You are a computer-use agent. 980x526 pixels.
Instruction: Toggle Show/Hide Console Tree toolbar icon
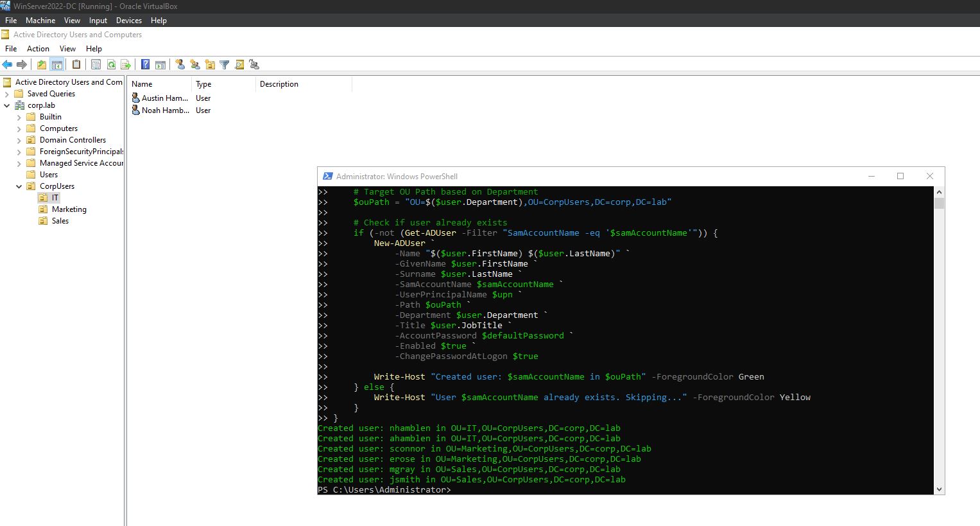[57, 64]
